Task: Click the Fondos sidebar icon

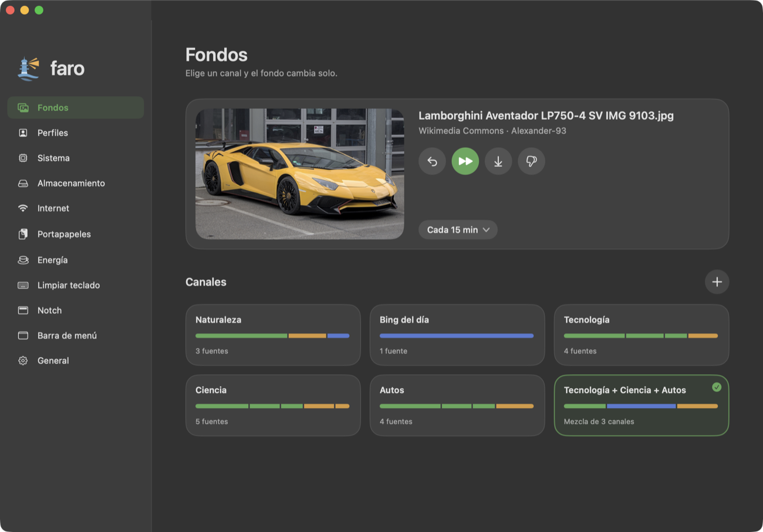Action: pyautogui.click(x=23, y=108)
